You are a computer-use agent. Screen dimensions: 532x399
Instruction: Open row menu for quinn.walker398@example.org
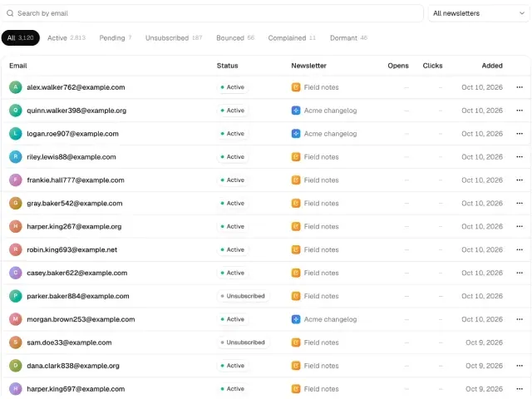(x=519, y=111)
